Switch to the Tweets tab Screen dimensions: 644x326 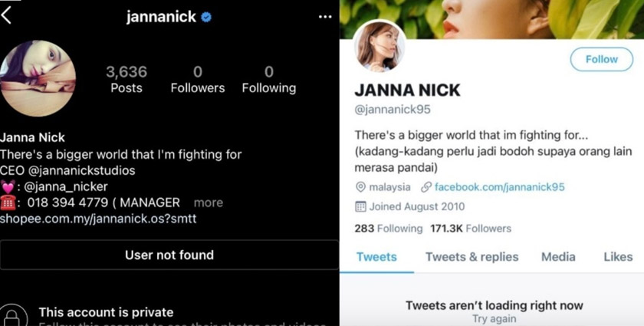(x=377, y=257)
